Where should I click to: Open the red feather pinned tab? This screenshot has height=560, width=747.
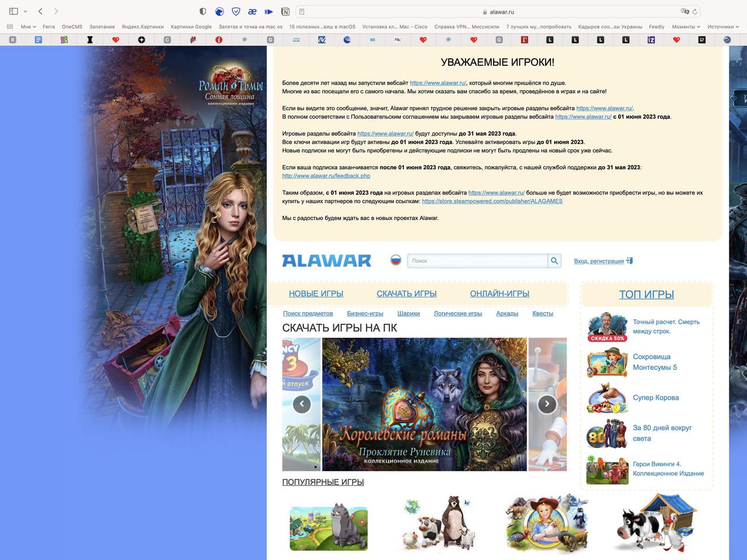(193, 40)
